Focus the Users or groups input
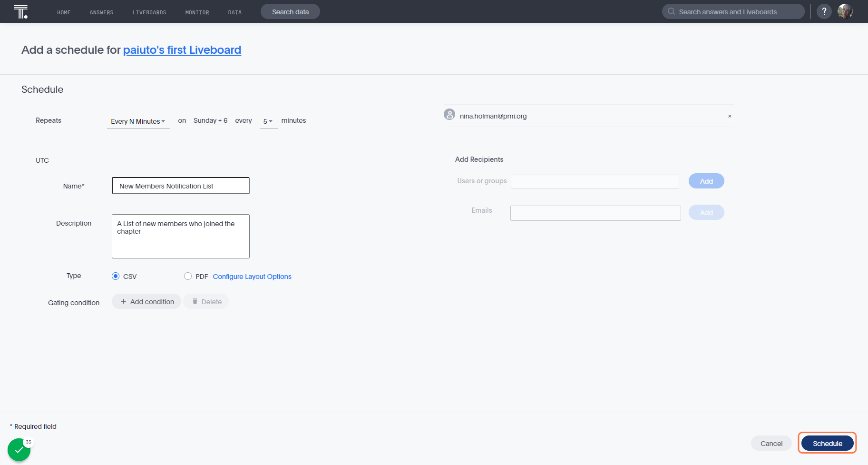The height and width of the screenshot is (465, 868). (x=595, y=181)
